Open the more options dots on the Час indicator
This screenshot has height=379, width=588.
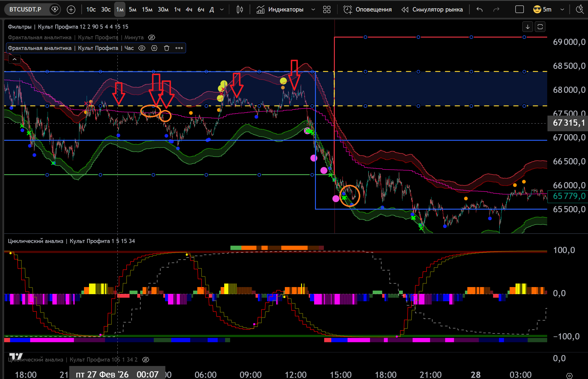click(x=179, y=48)
